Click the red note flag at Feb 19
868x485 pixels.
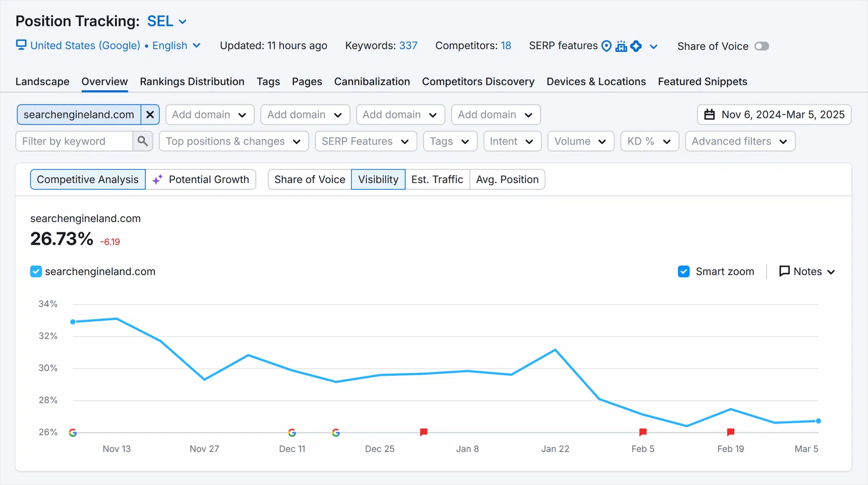tap(731, 432)
